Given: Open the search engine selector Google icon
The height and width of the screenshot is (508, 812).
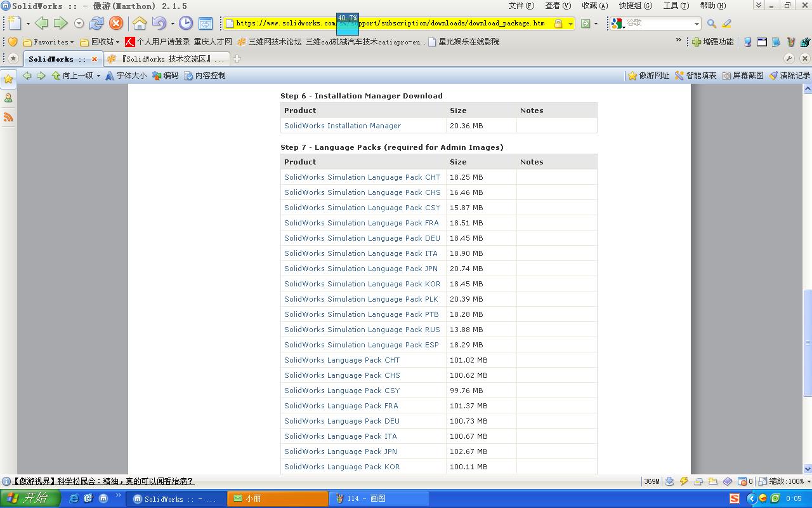Looking at the screenshot, I should (x=617, y=23).
